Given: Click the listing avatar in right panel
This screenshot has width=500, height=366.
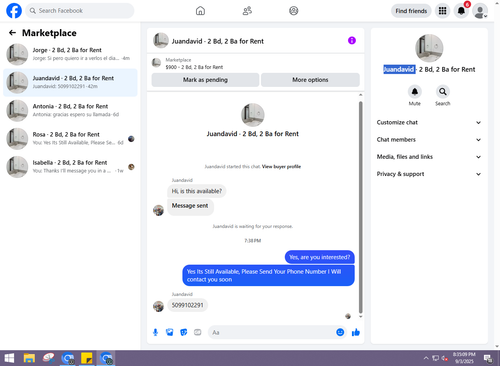Looking at the screenshot, I should click(x=429, y=48).
